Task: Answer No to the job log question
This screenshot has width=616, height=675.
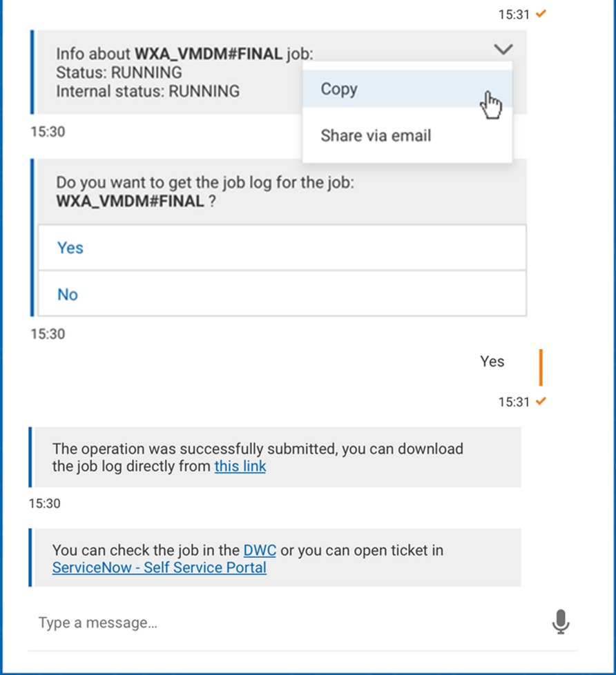Action: point(68,295)
